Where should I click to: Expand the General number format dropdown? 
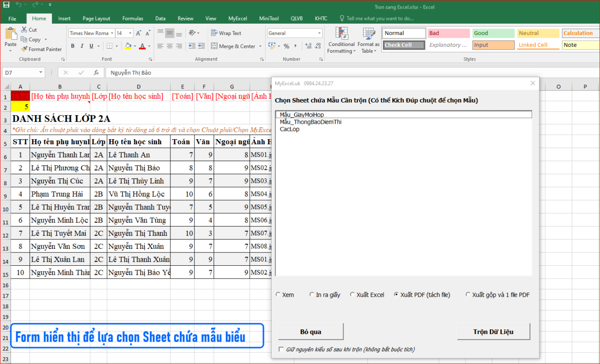(x=319, y=33)
